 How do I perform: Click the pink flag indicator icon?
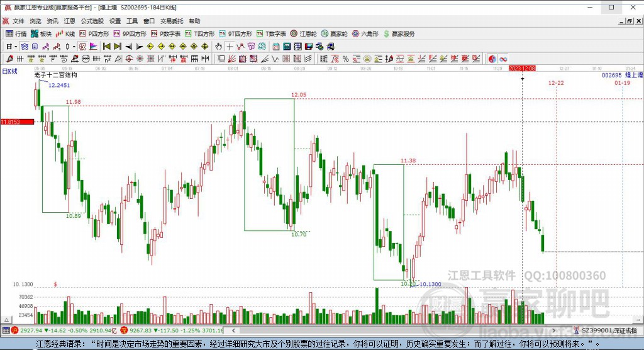(93, 47)
